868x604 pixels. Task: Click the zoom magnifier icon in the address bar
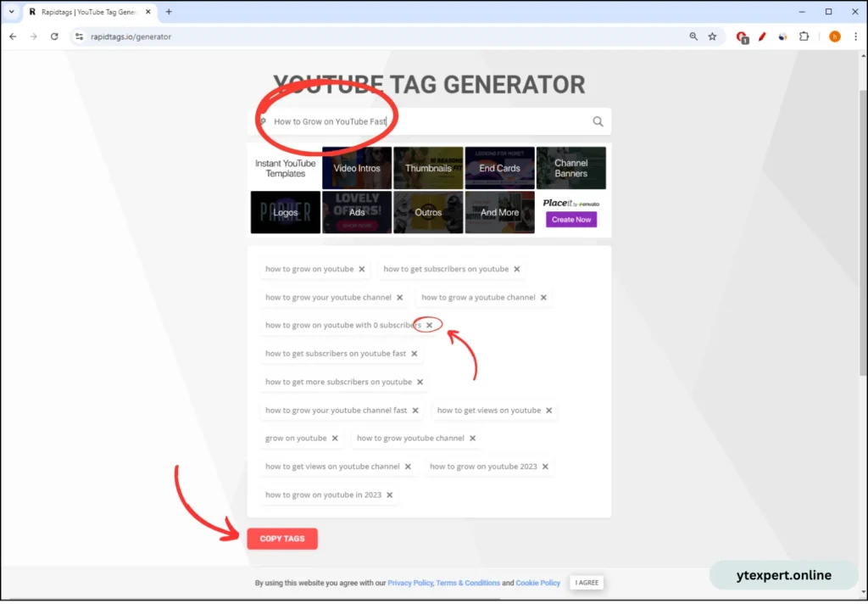tap(693, 36)
